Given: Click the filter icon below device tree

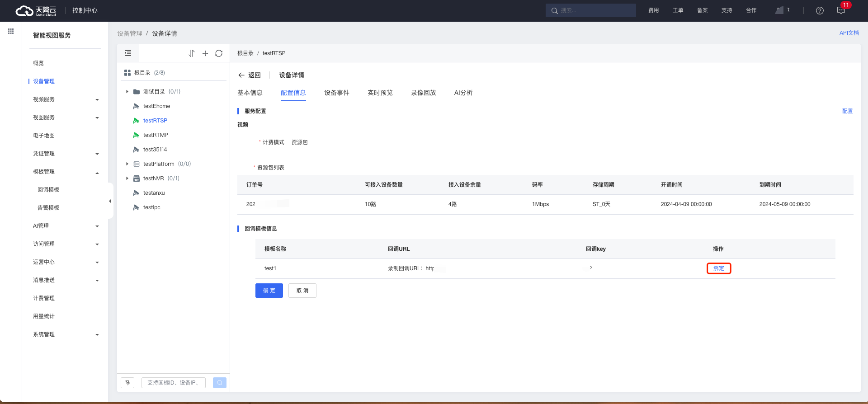Looking at the screenshot, I should [x=127, y=383].
